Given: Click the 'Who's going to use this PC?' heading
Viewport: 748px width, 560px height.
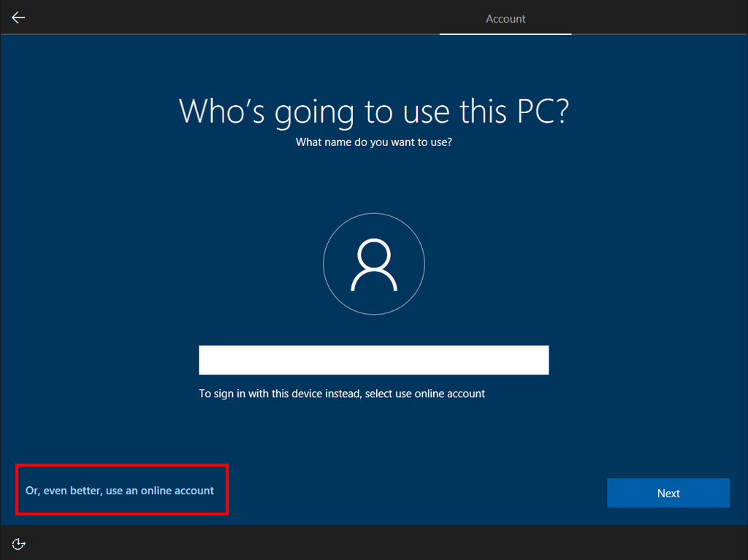Looking at the screenshot, I should tap(373, 111).
